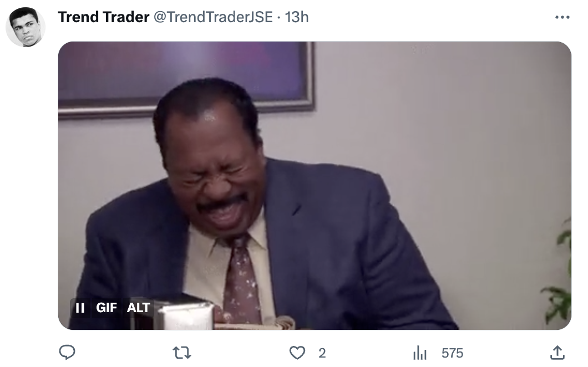The height and width of the screenshot is (367, 588).
Task: Reply to the tweet
Action: coord(68,353)
